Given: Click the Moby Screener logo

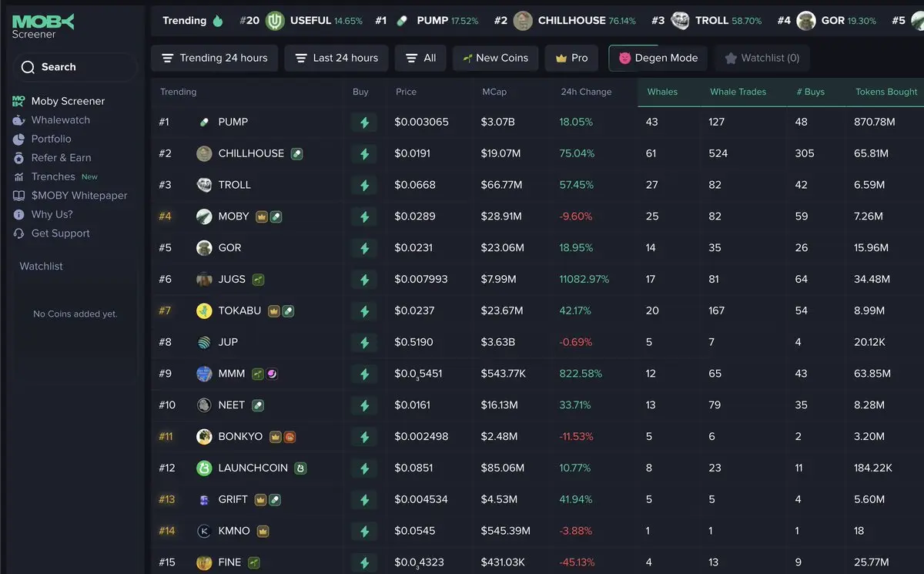Looking at the screenshot, I should [43, 26].
